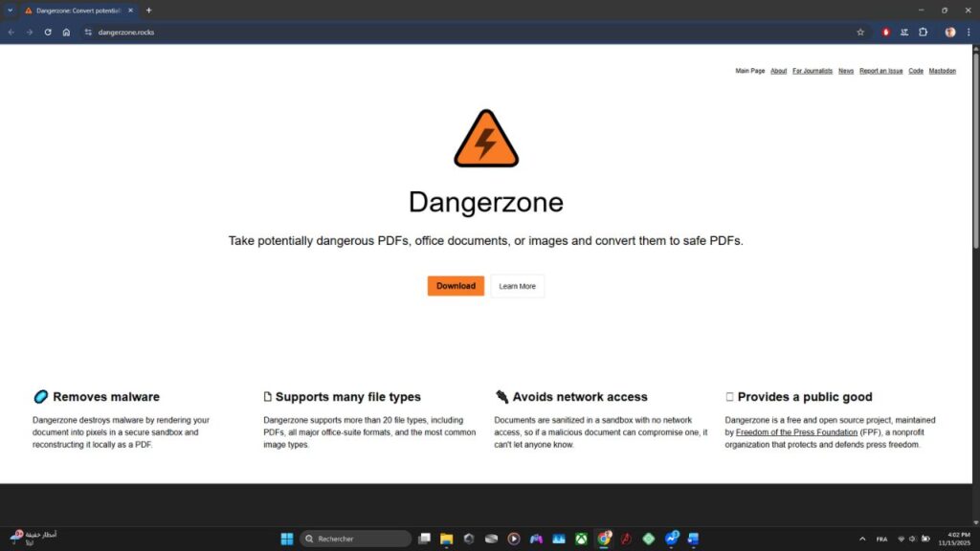The image size is (980, 551).
Task: Click the pill icon beside Removes malware
Action: coord(40,396)
